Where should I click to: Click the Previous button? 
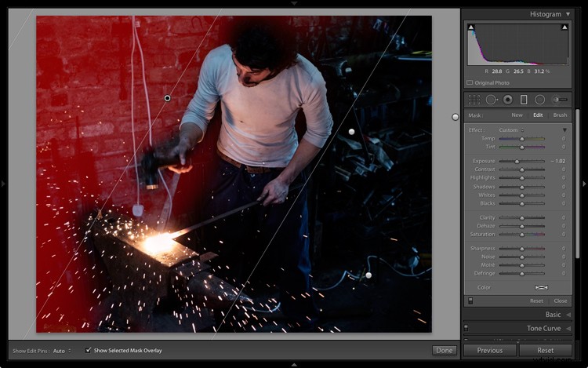point(490,351)
